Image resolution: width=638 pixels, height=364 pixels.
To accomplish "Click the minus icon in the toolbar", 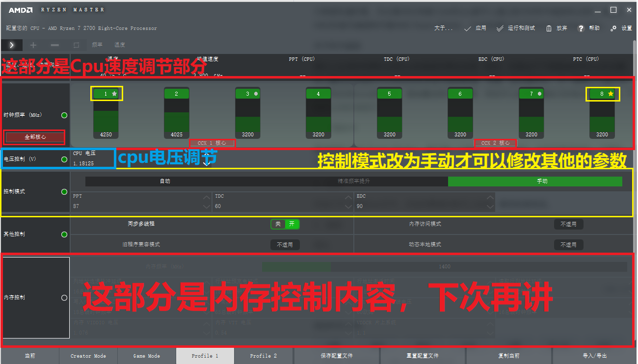I will 55,45.
